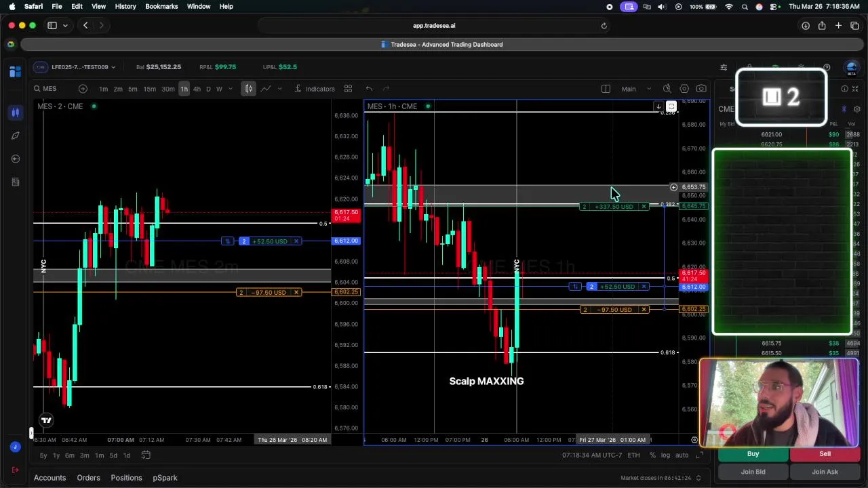This screenshot has width=868, height=488.
Task: Select the 4h timeframe
Action: (197, 89)
